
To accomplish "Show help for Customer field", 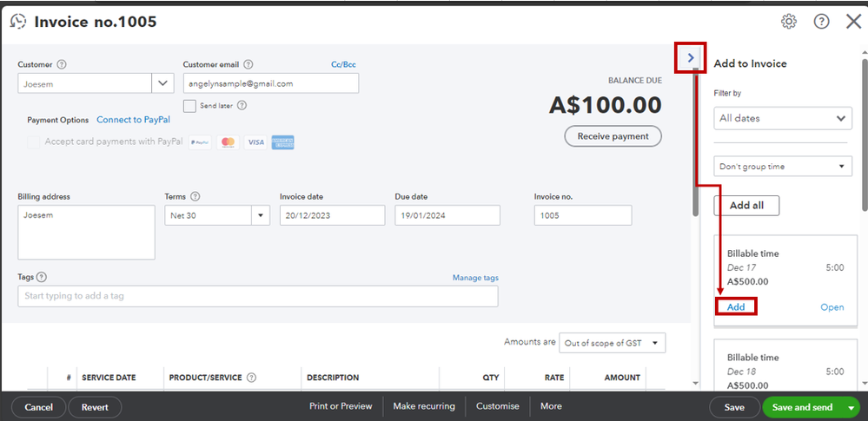I will (x=62, y=64).
